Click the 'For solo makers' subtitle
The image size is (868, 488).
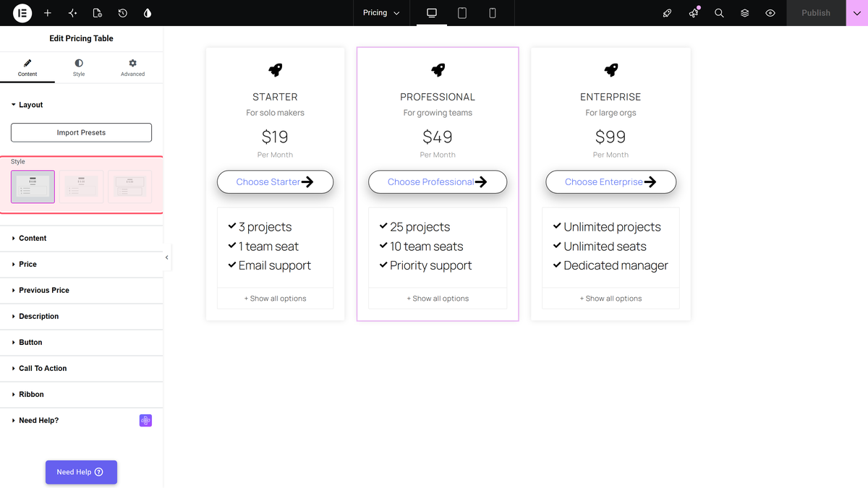275,113
